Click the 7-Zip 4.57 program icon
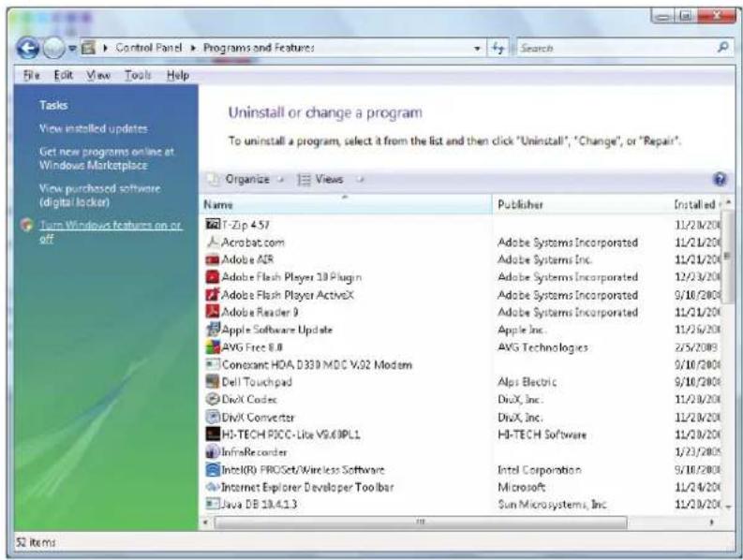Image resolution: width=743 pixels, height=560 pixels. point(213,224)
